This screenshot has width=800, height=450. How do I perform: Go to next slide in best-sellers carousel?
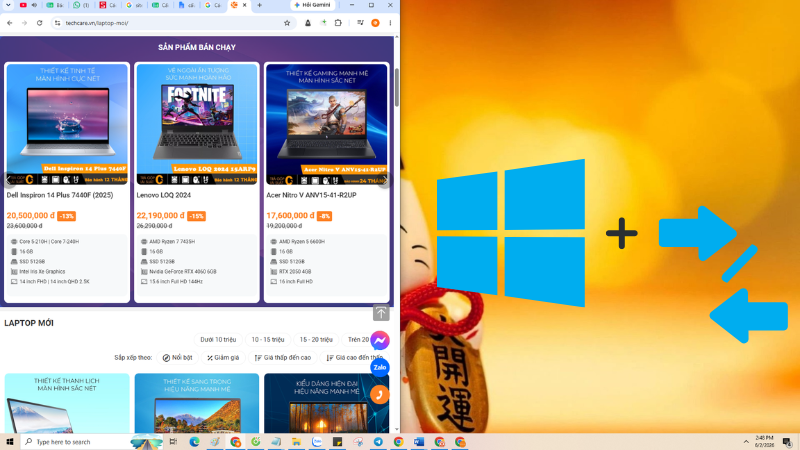coord(385,180)
